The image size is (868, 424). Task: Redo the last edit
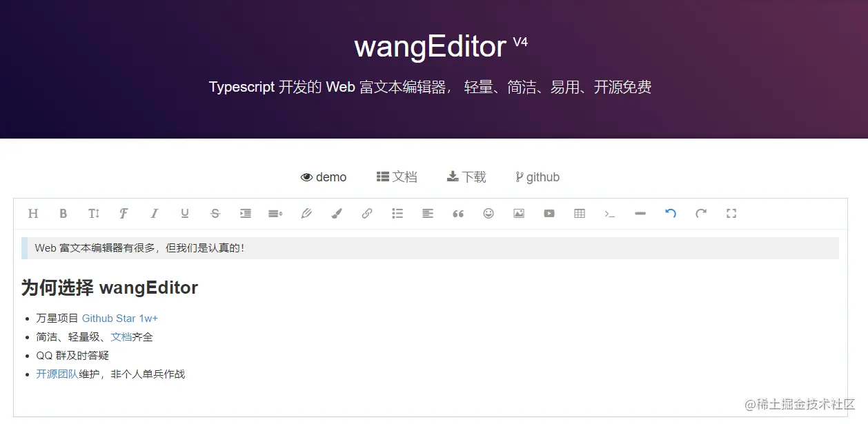(x=701, y=214)
